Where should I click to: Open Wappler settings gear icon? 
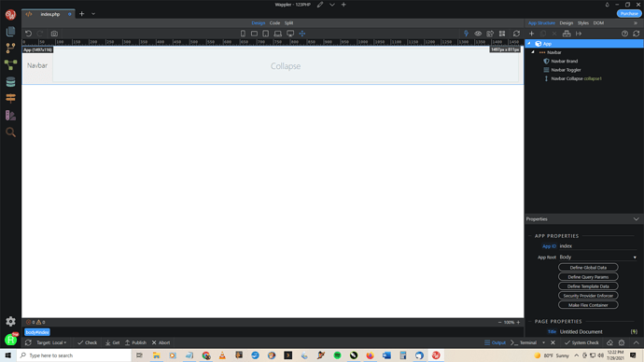click(x=10, y=321)
